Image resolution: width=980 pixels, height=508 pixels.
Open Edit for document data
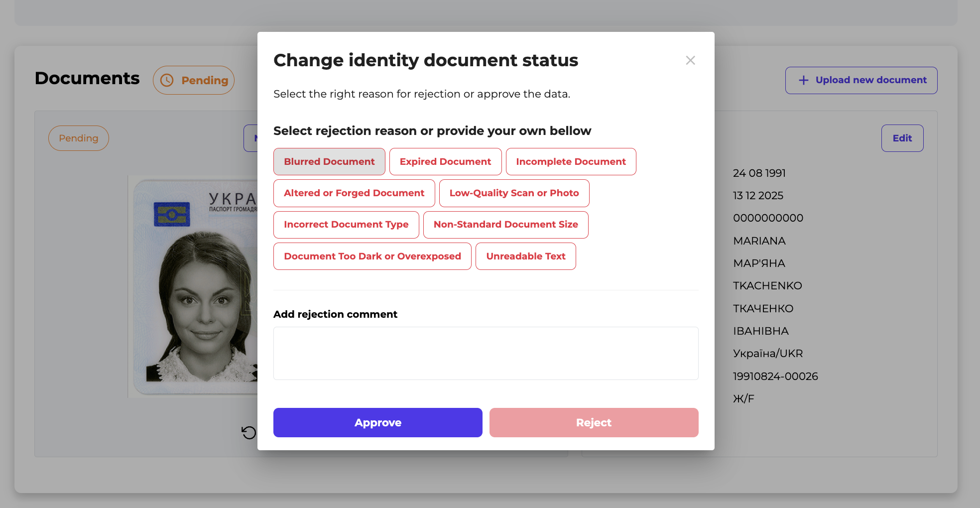(x=902, y=138)
